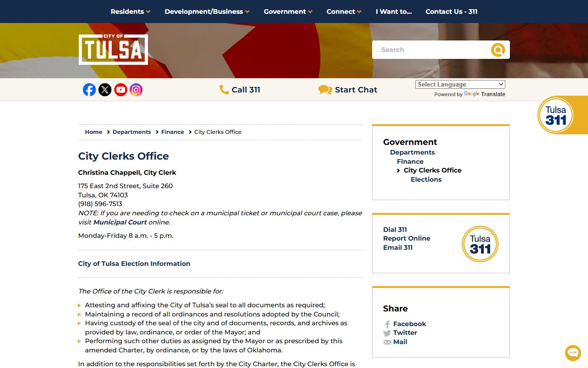Expand the Government menu

pyautogui.click(x=288, y=11)
